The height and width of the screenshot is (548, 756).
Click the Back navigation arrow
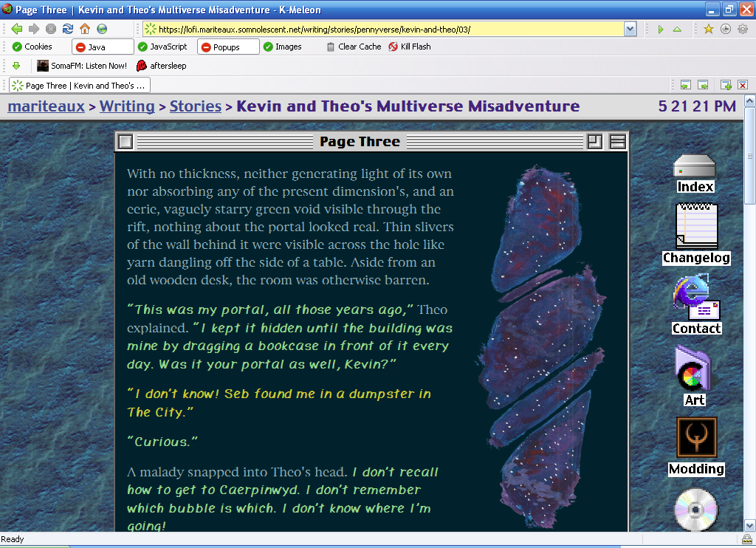pyautogui.click(x=16, y=29)
